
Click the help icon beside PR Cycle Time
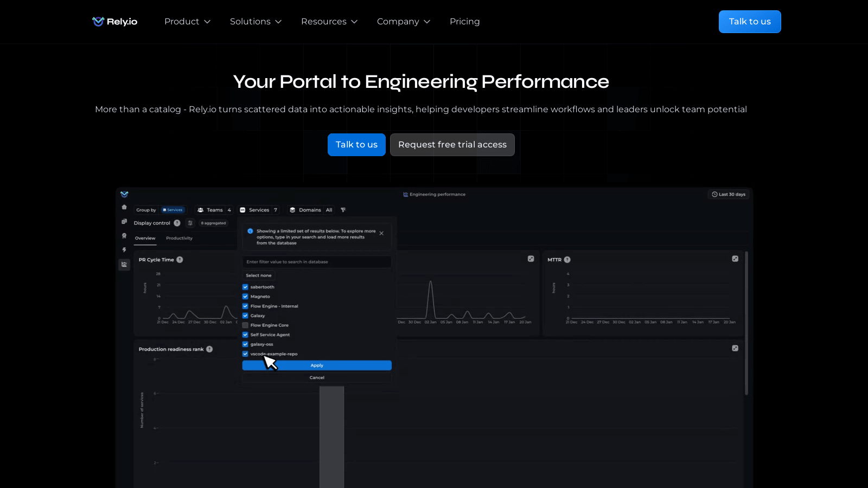[180, 260]
